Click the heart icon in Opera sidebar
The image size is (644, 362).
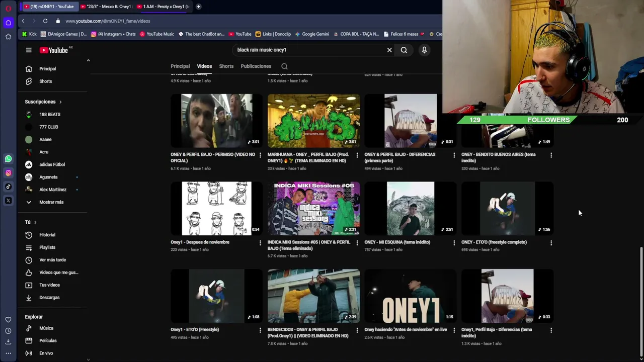pos(9,320)
